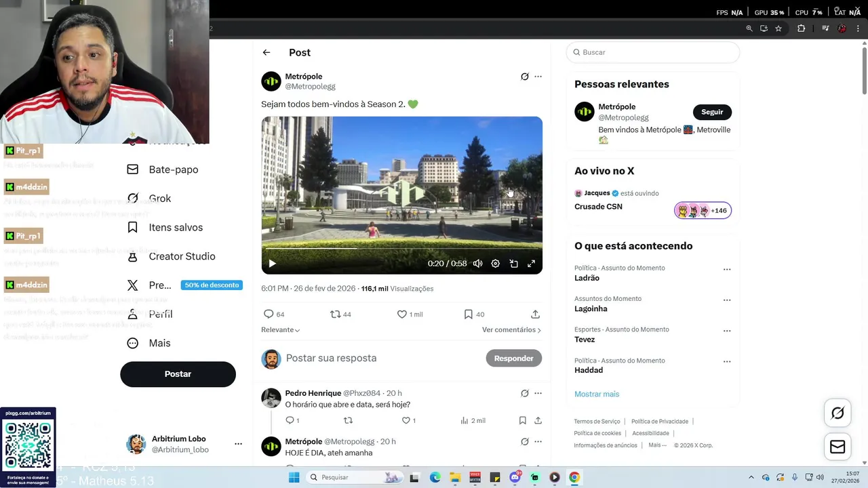868x488 pixels.
Task: Open Grok on Pedro Henrique's comment
Action: click(524, 393)
